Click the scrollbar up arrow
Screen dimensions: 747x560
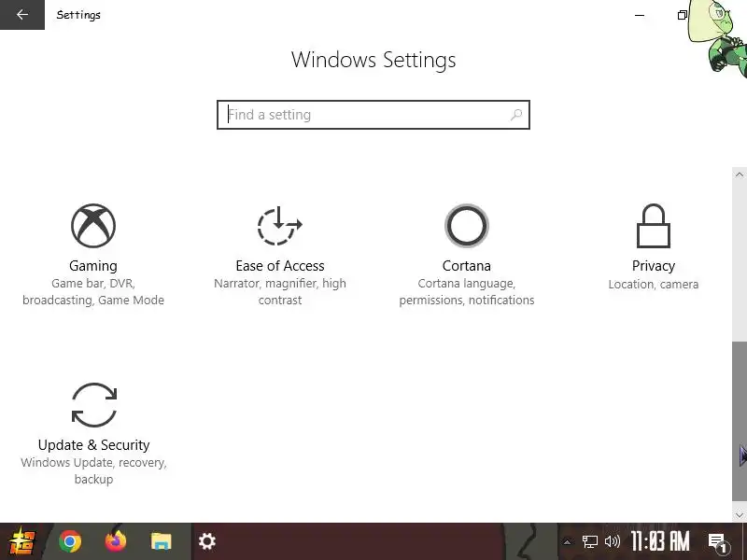tap(740, 175)
